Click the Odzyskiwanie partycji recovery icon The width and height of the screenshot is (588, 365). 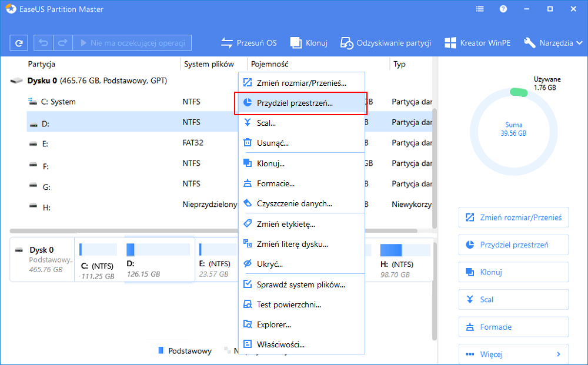[x=346, y=43]
